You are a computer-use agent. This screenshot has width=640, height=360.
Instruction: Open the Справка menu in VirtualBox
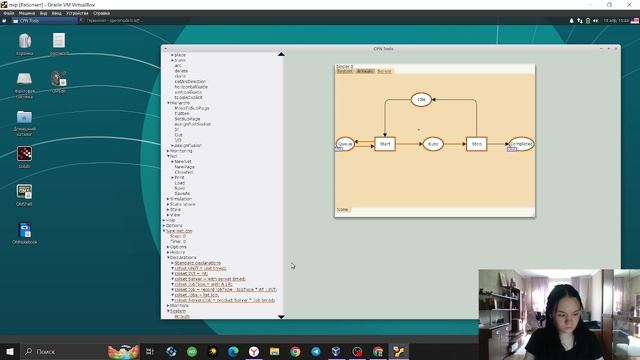[101, 13]
